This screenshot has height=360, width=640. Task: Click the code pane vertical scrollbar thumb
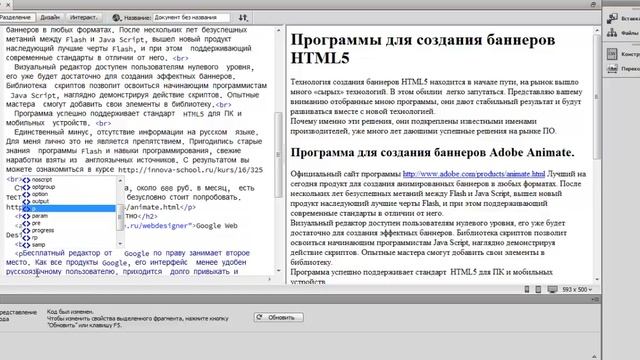pos(279,155)
